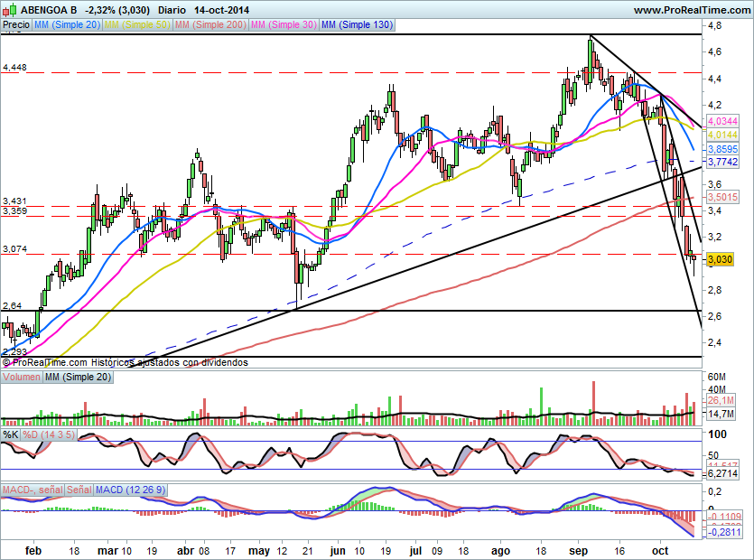Screen dimensions: 754x560
Task: Click the MACD-, señal label
Action: [x=33, y=490]
